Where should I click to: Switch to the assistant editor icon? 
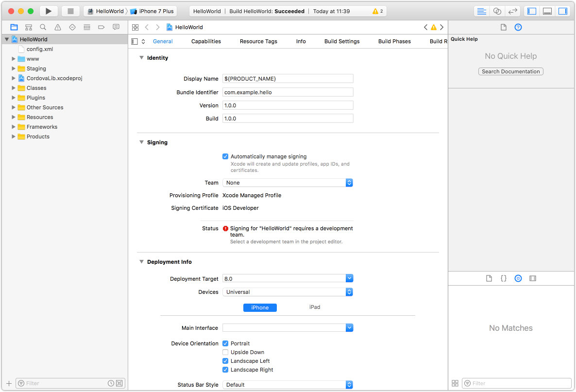pos(497,11)
